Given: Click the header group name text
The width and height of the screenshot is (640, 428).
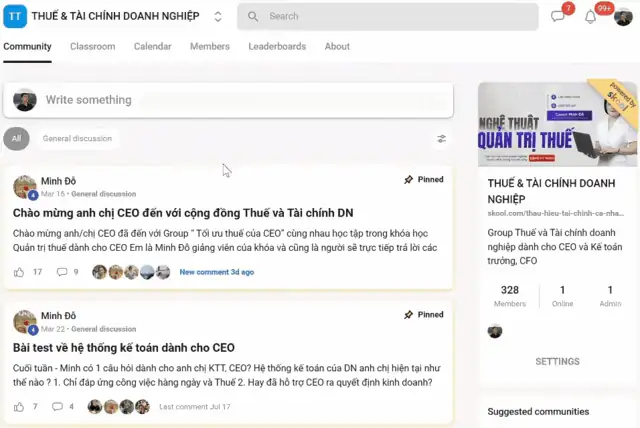Looking at the screenshot, I should click(x=116, y=16).
